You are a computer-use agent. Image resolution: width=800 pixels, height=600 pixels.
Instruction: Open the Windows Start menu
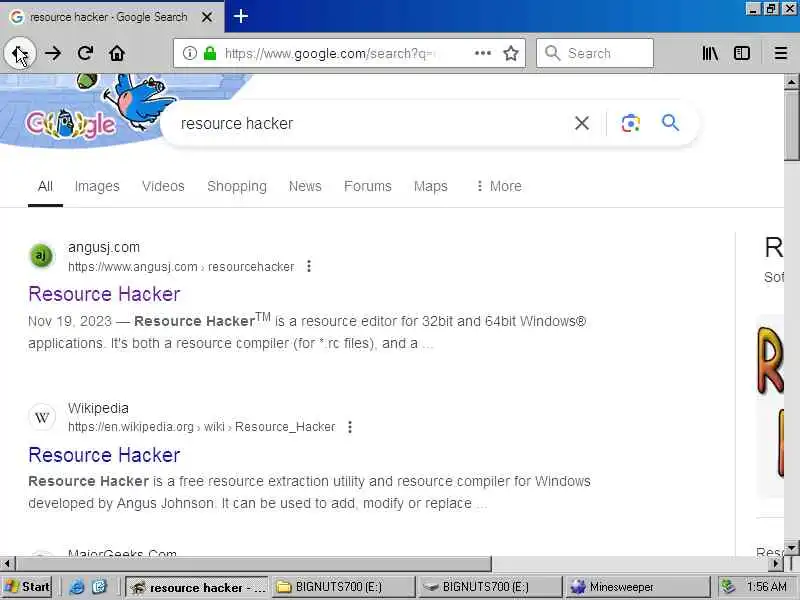click(27, 587)
